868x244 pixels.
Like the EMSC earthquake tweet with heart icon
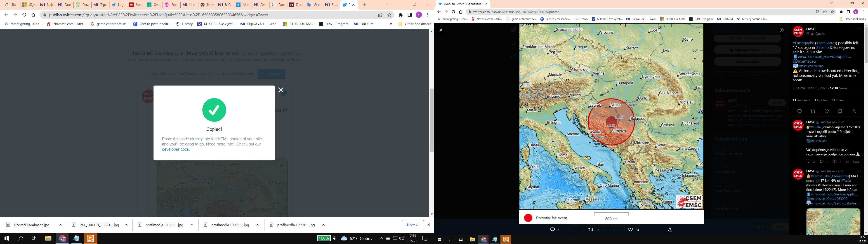(x=827, y=111)
